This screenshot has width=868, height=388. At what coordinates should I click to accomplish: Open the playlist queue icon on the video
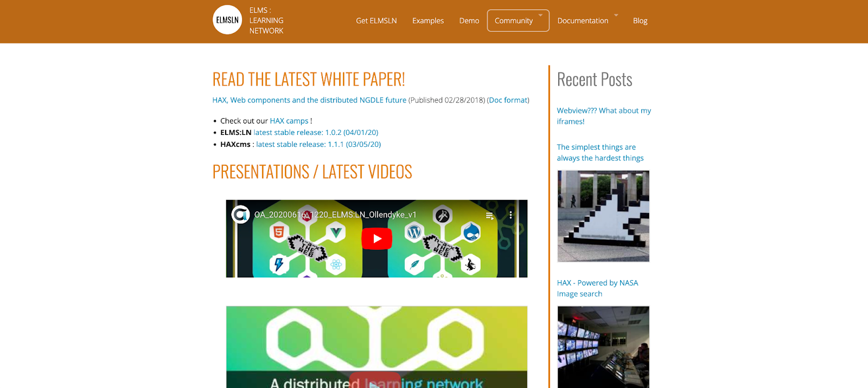pos(490,215)
